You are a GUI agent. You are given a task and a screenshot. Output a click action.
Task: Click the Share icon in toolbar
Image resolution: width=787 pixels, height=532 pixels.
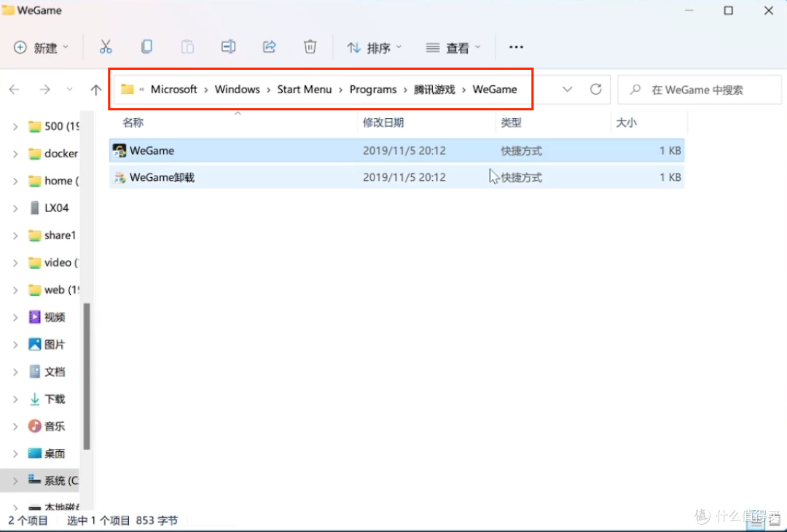[269, 47]
